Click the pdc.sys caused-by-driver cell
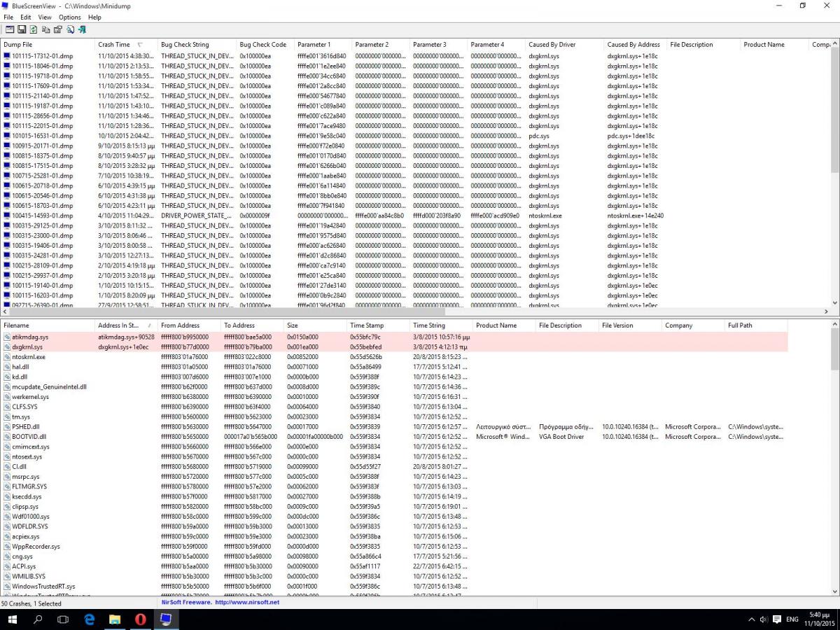 (x=539, y=136)
